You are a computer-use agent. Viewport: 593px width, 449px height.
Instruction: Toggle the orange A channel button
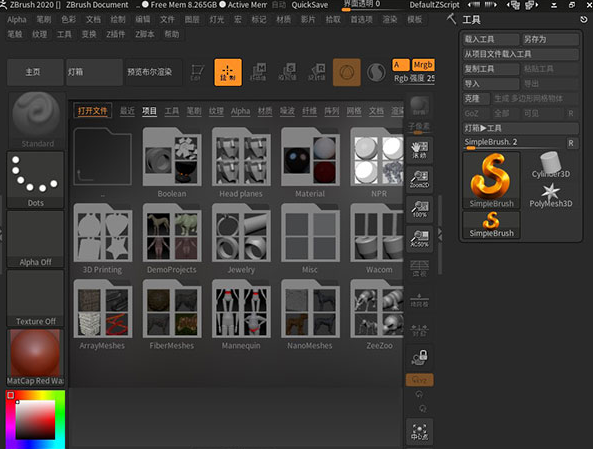click(401, 65)
